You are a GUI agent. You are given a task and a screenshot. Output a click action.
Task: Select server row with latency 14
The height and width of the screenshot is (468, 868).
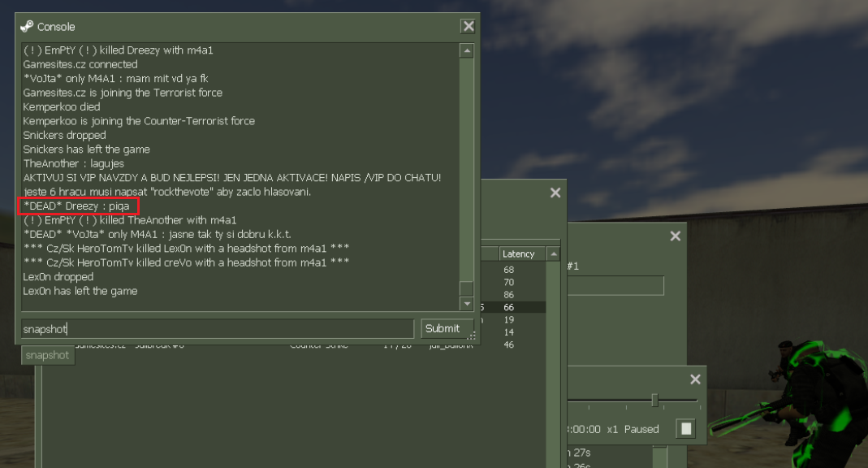point(513,332)
